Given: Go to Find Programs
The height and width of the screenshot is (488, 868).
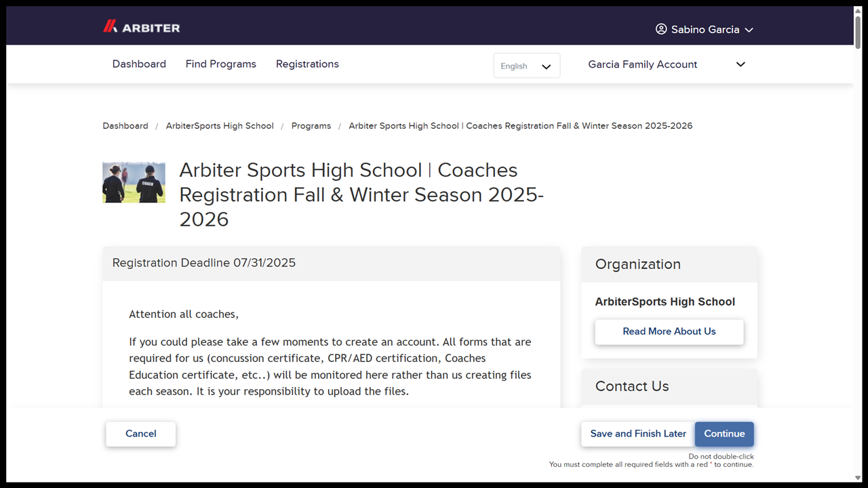Looking at the screenshot, I should (x=221, y=64).
